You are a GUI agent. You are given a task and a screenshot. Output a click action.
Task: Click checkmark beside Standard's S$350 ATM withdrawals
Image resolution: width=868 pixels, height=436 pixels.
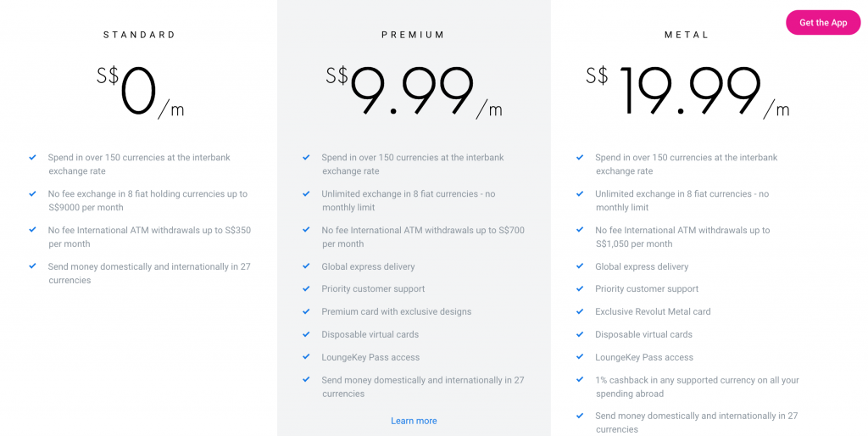point(33,229)
